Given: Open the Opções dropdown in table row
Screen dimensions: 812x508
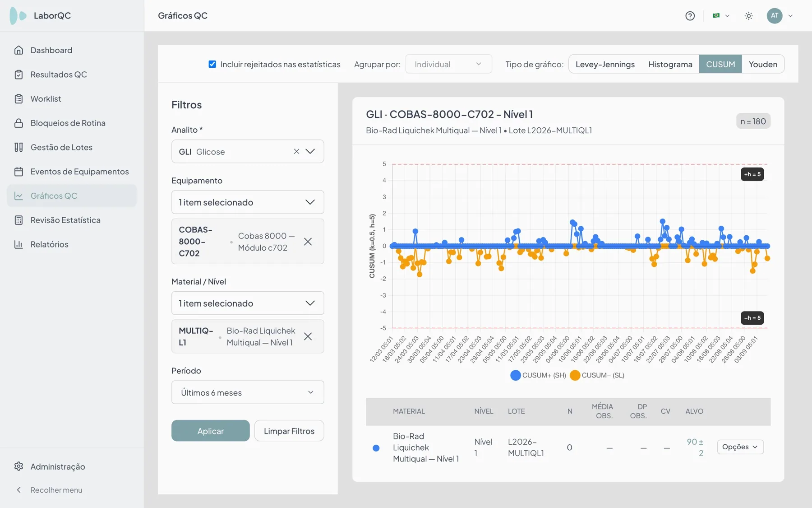Looking at the screenshot, I should pyautogui.click(x=740, y=447).
